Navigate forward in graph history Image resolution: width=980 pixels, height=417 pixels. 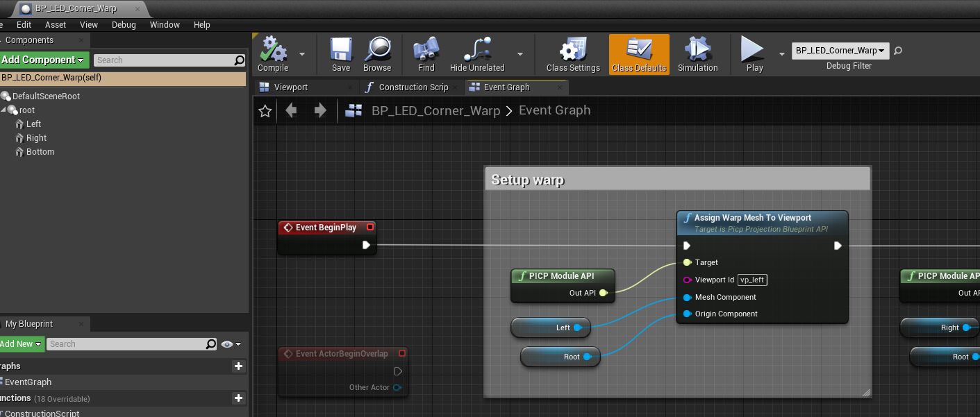320,111
